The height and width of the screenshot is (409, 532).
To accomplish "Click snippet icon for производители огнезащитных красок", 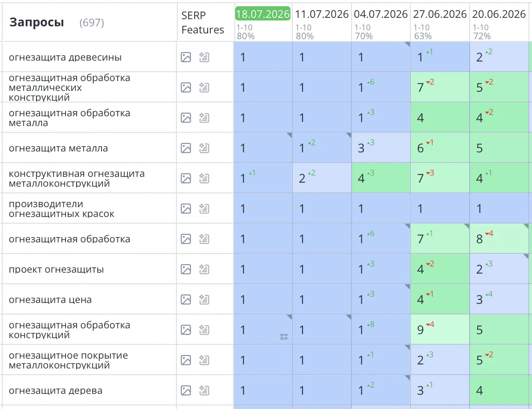I will [x=204, y=209].
